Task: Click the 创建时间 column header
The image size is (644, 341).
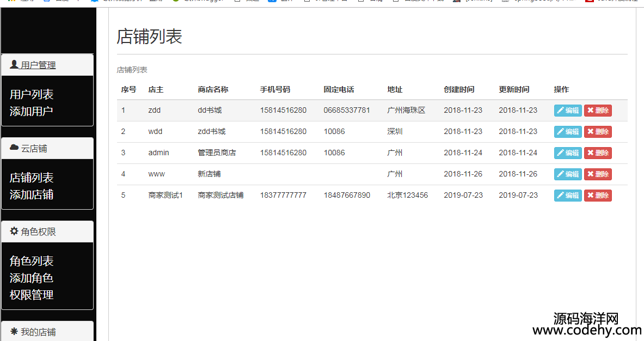Action: (x=459, y=89)
